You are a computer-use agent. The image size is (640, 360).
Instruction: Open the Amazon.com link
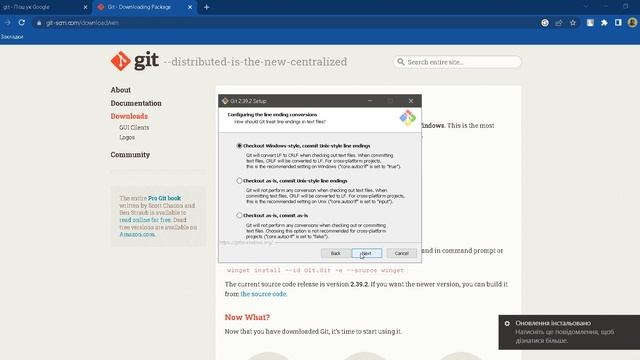coord(137,234)
